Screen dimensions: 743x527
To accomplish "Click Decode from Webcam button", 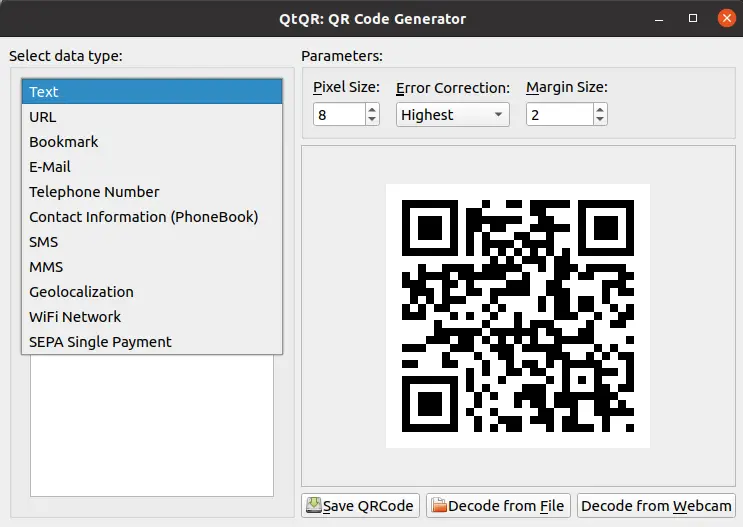I will click(656, 506).
